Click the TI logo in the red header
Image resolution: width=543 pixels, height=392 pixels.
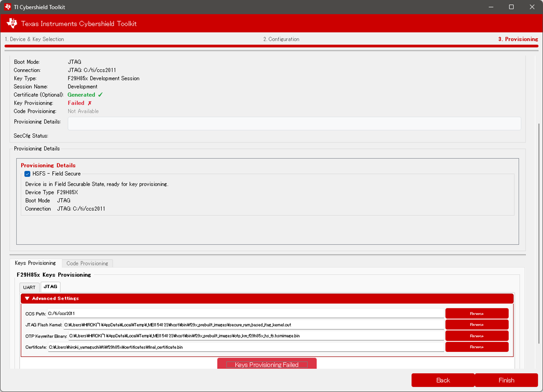12,23
